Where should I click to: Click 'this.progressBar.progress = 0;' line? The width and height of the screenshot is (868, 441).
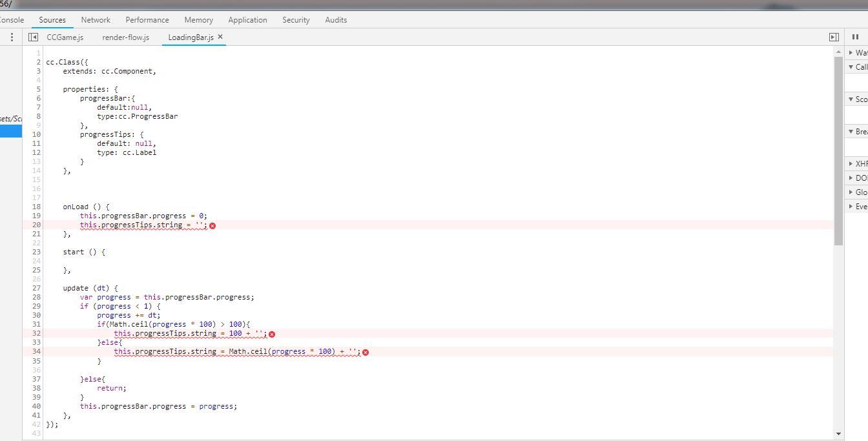143,216
